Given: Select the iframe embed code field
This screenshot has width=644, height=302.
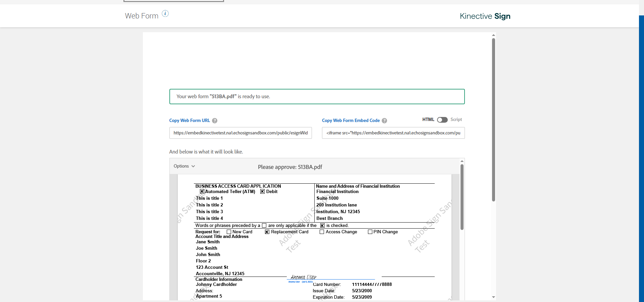Looking at the screenshot, I should pyautogui.click(x=393, y=133).
